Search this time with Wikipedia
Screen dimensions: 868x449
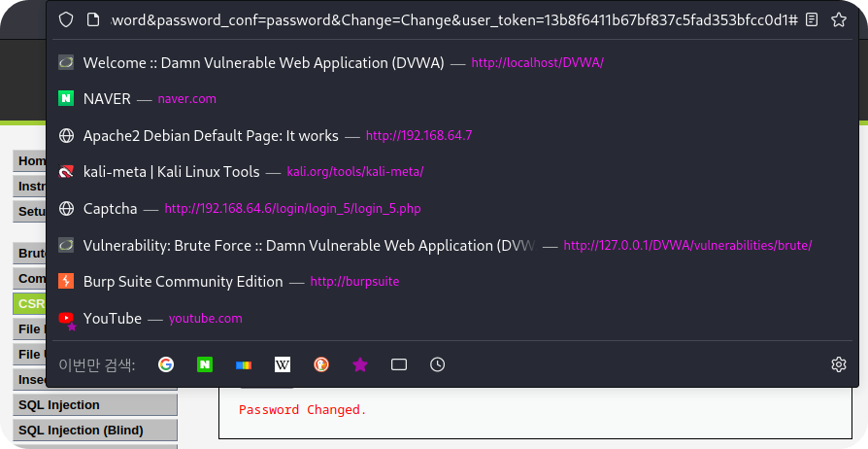[x=283, y=364]
